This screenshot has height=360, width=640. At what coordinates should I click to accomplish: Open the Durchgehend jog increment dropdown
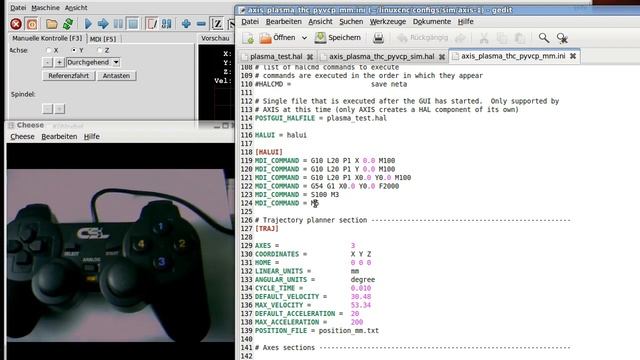[93, 62]
